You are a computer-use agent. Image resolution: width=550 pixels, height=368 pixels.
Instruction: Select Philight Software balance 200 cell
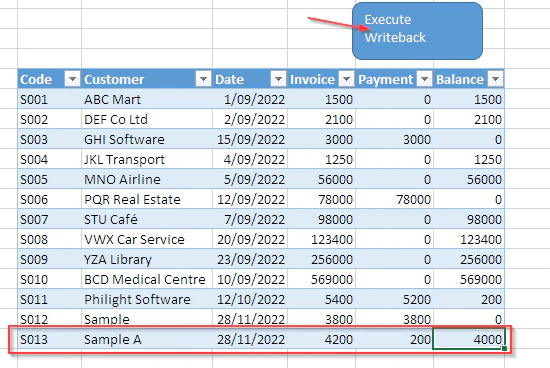tap(469, 299)
